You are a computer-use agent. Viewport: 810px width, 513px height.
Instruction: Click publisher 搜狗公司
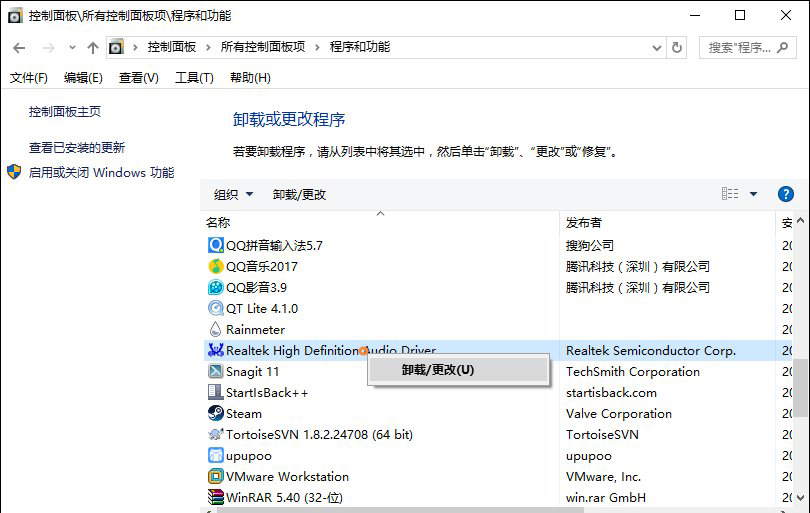tap(590, 245)
